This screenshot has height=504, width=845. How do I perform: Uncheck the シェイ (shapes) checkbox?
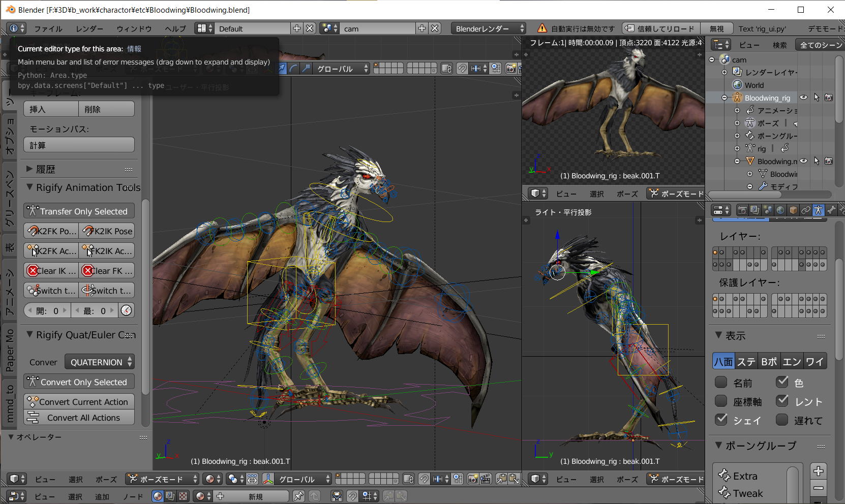(721, 420)
